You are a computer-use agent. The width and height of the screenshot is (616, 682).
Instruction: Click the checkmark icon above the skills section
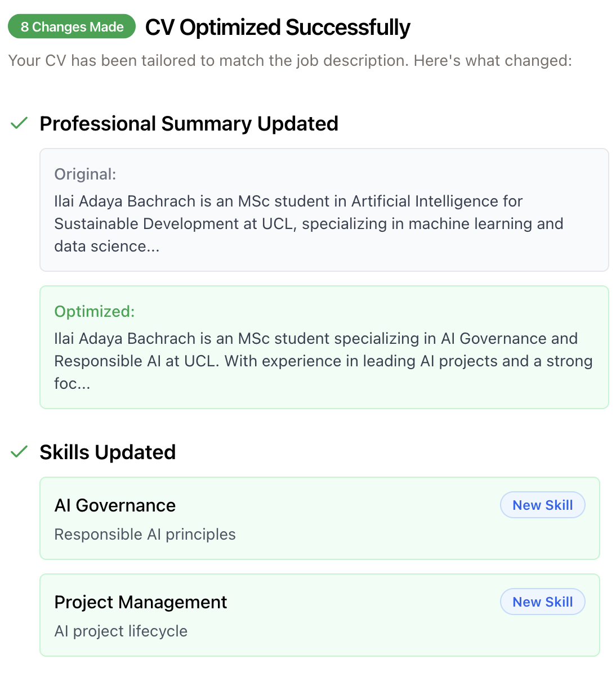click(x=19, y=451)
